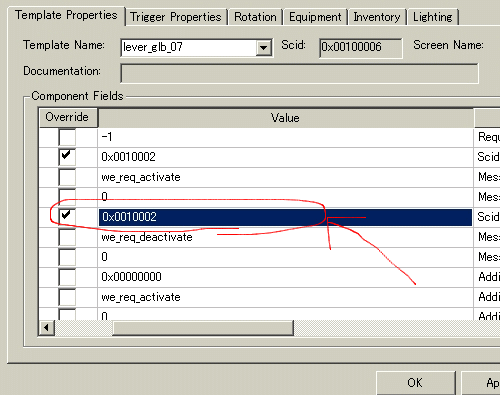Select the non-highlighted 0x0010002 value cell
Image resolution: width=500 pixels, height=395 pixels.
285,157
